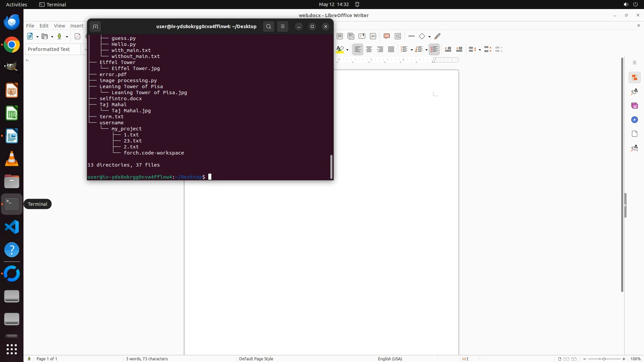Open terminal hamburger menu button
Viewport: 644px width, 362px height.
283,26
